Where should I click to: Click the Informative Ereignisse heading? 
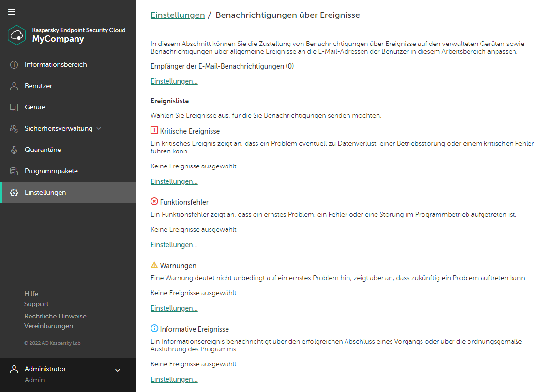coord(194,329)
